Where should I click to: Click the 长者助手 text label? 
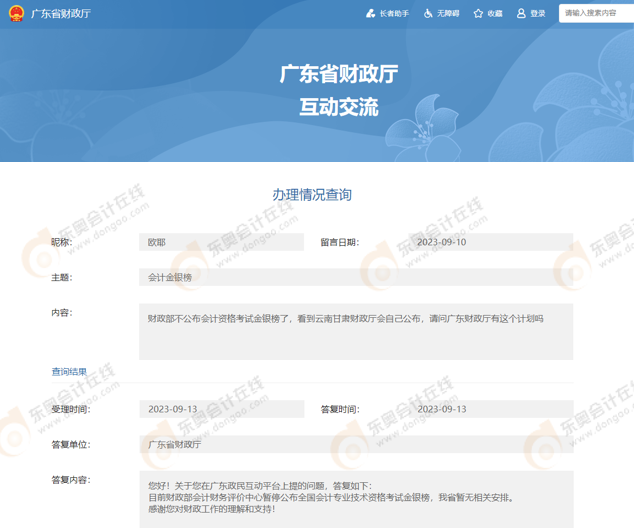[394, 14]
